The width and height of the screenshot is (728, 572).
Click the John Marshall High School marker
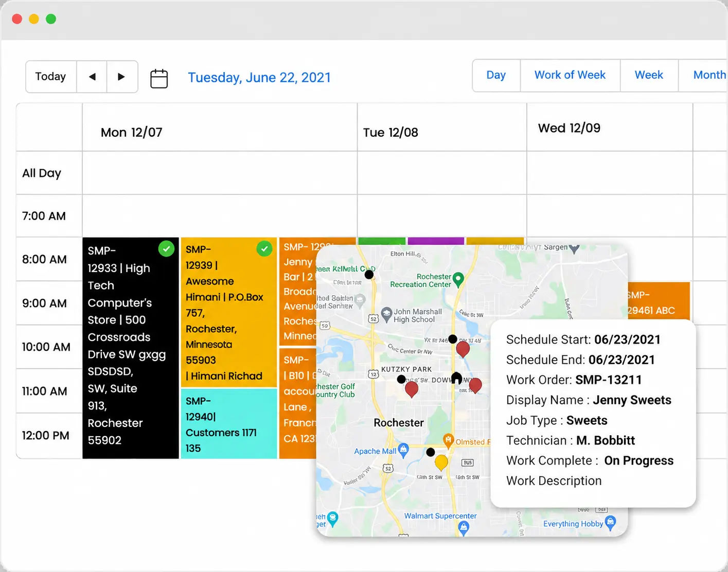point(386,314)
